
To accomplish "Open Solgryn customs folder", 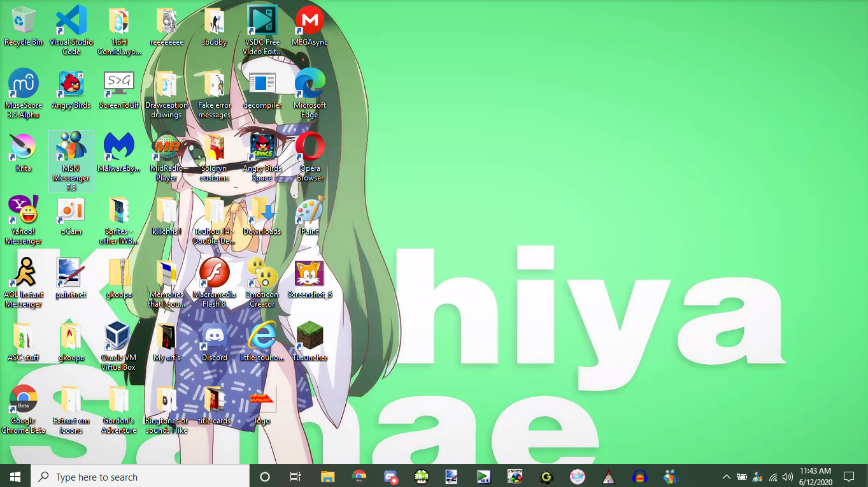I will pos(215,157).
